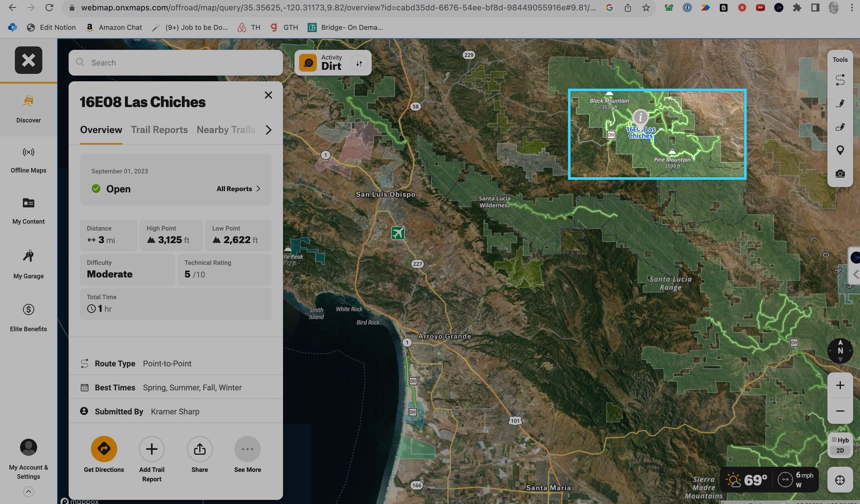The width and height of the screenshot is (860, 504).
Task: Click the Get Directions icon
Action: (x=104, y=449)
